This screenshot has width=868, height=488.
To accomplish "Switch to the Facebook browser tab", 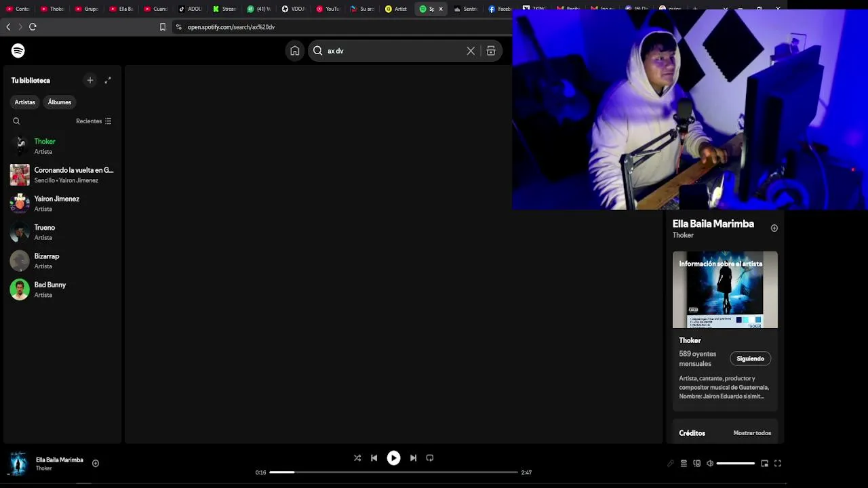I will tap(500, 9).
